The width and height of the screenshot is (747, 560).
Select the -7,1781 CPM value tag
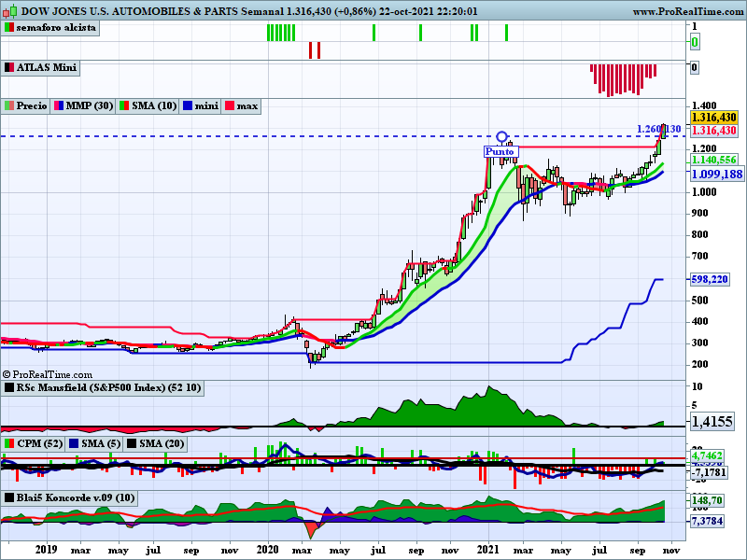pos(709,473)
